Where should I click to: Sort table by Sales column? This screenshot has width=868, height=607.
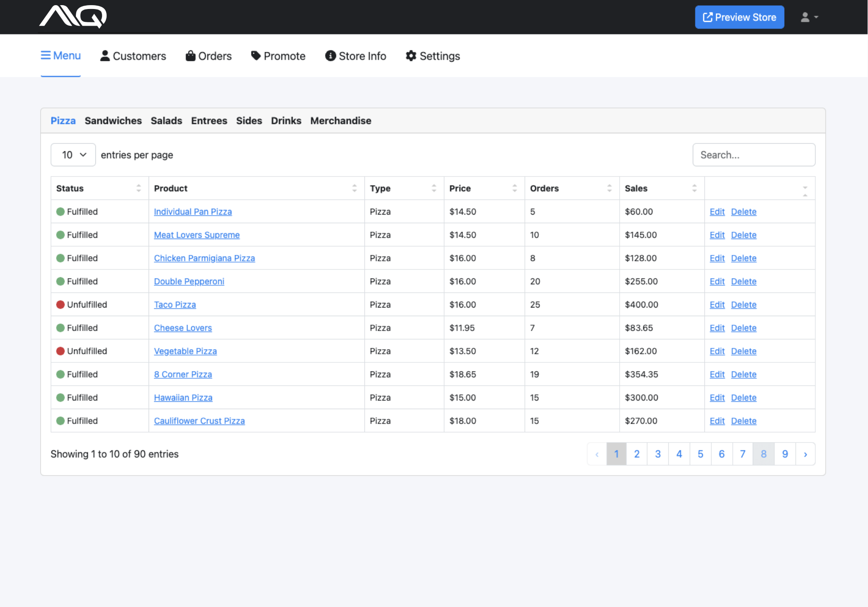pyautogui.click(x=694, y=188)
